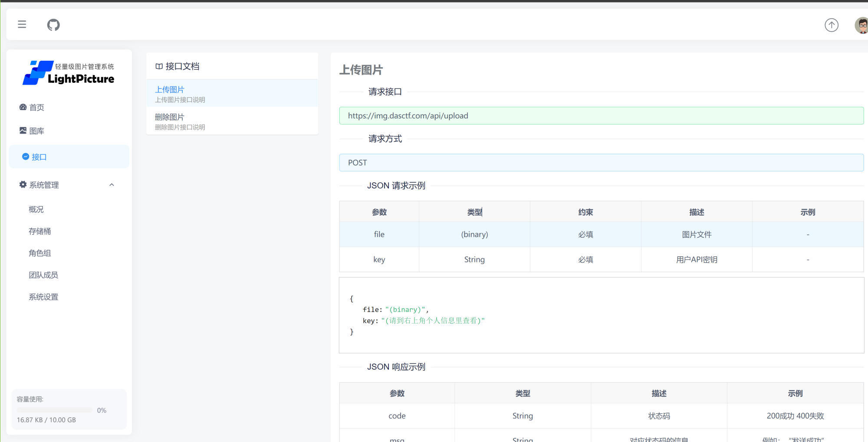Viewport: 868px width, 442px height.
Task: Select the 上传图片 API doc entry
Action: coord(232,94)
